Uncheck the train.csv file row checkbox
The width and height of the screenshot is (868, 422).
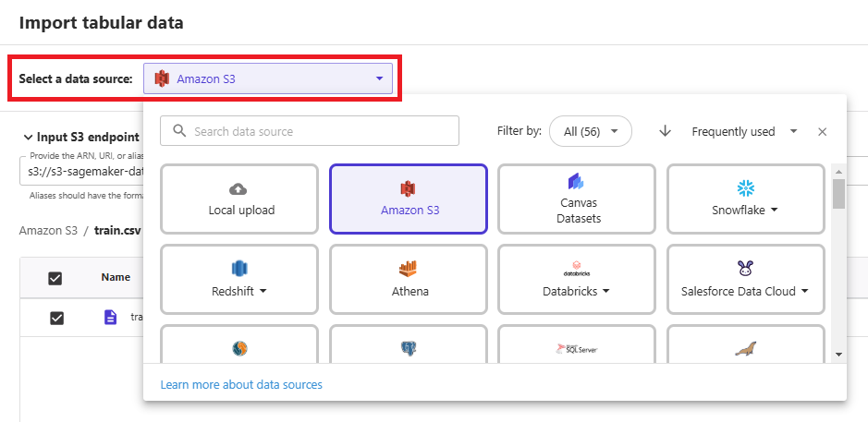[57, 318]
